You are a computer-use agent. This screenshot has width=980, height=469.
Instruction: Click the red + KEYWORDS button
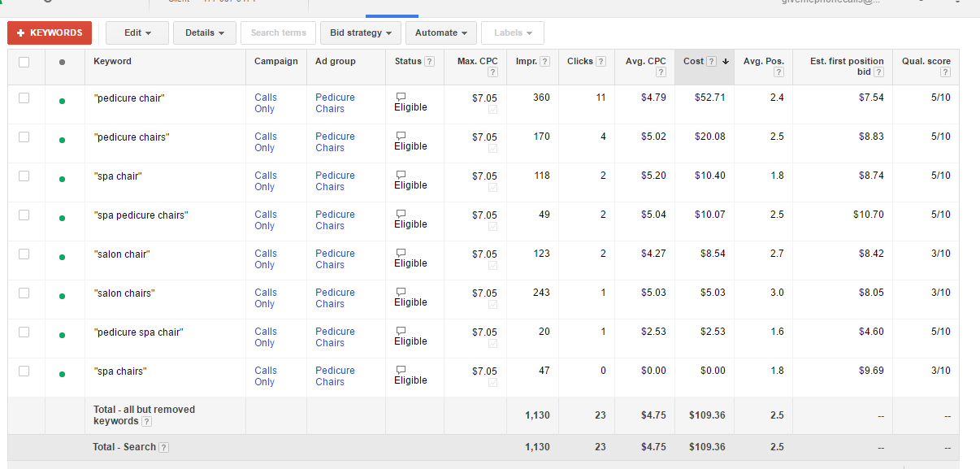click(x=50, y=33)
